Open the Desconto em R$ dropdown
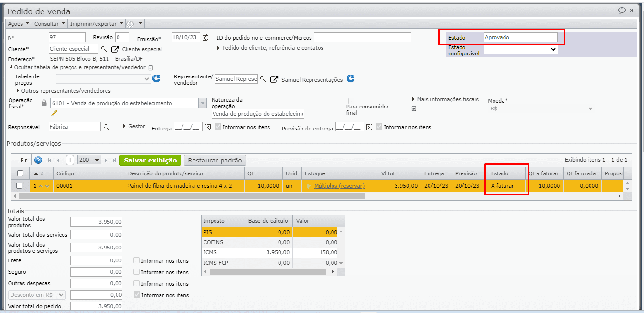 coord(37,295)
